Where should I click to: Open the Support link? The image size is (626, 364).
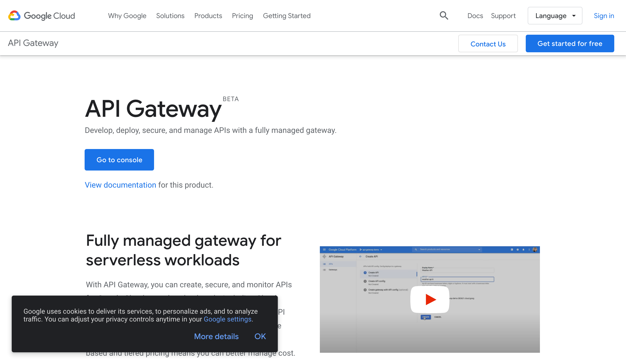coord(503,16)
